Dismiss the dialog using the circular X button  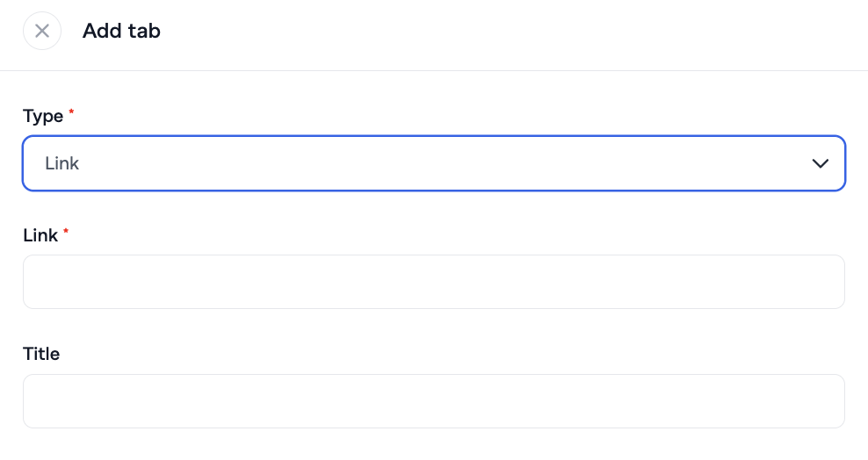coord(41,32)
